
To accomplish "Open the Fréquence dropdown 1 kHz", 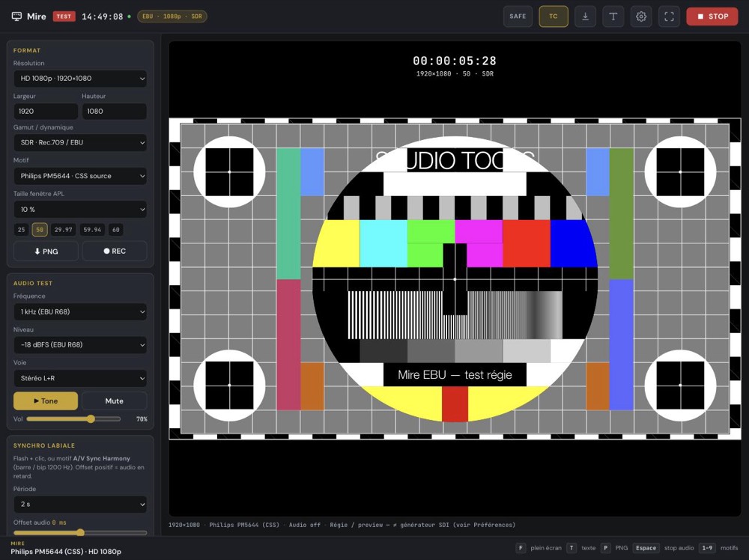I will click(80, 311).
